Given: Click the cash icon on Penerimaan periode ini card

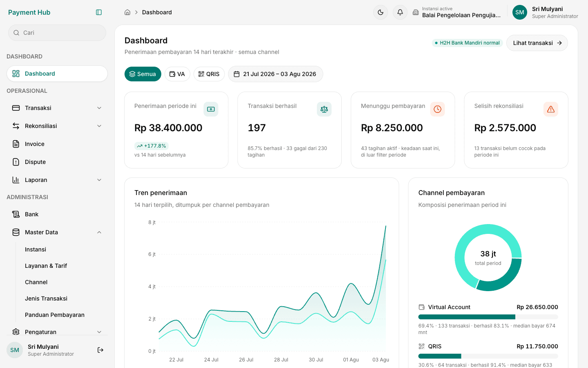Looking at the screenshot, I should click(211, 109).
